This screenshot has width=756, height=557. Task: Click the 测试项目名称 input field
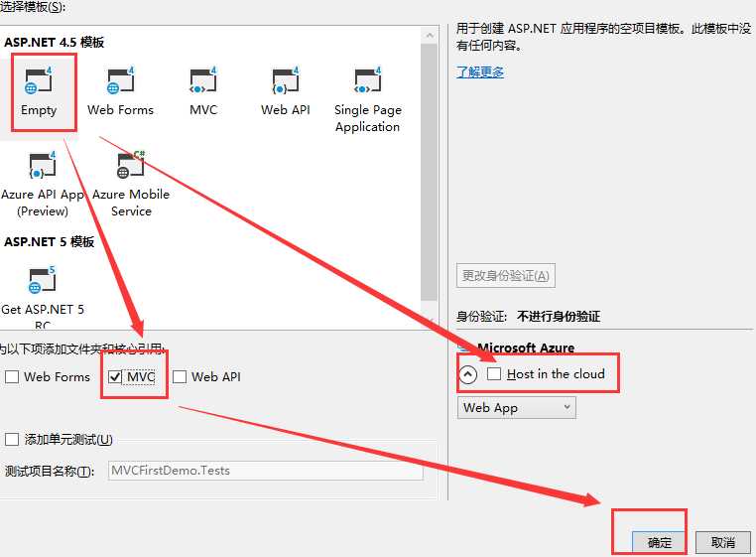pyautogui.click(x=266, y=470)
